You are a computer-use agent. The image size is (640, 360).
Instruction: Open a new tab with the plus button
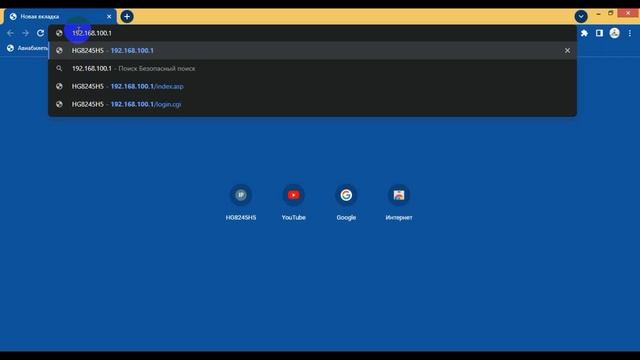[127, 17]
